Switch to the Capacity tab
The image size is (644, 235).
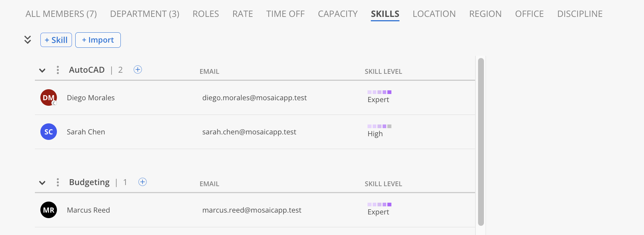338,14
